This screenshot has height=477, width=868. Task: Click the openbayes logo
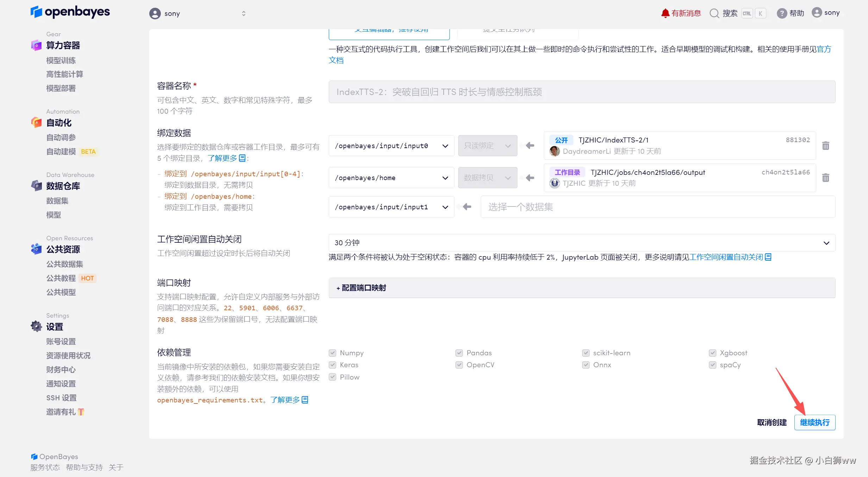pyautogui.click(x=70, y=12)
